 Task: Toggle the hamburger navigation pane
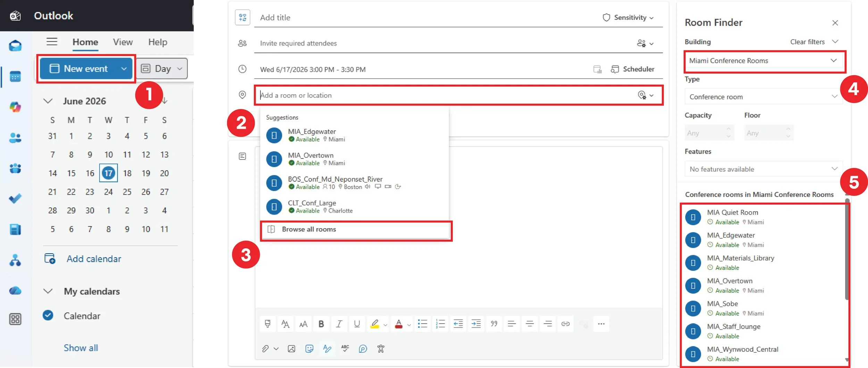click(x=52, y=42)
